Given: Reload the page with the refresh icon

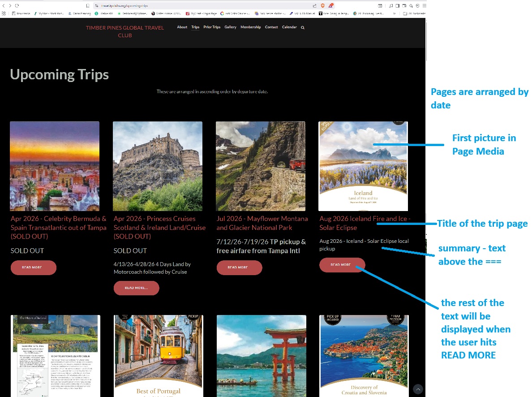Looking at the screenshot, I should 17,5.
